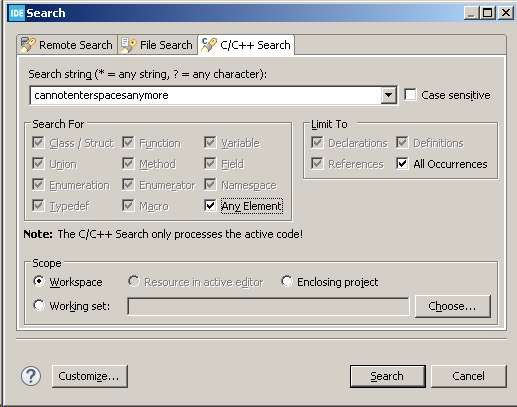The width and height of the screenshot is (517, 407).
Task: Click the Choose... button
Action: 452,306
